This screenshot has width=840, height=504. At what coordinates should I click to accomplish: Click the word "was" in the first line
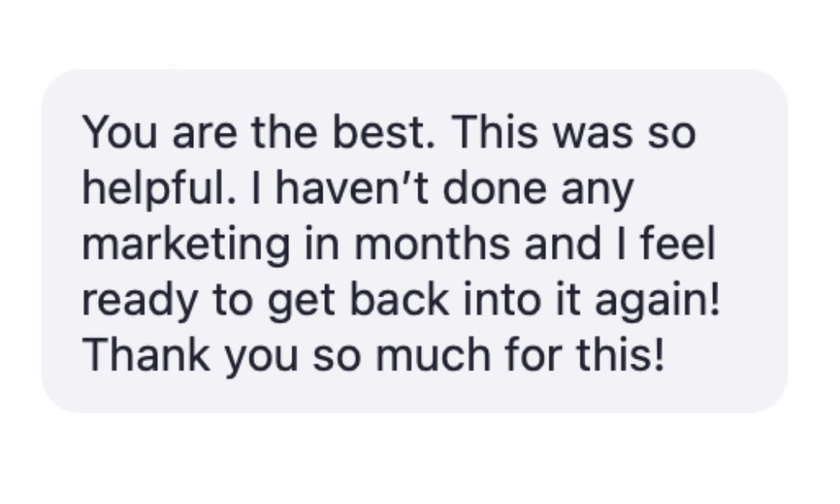[592, 135]
